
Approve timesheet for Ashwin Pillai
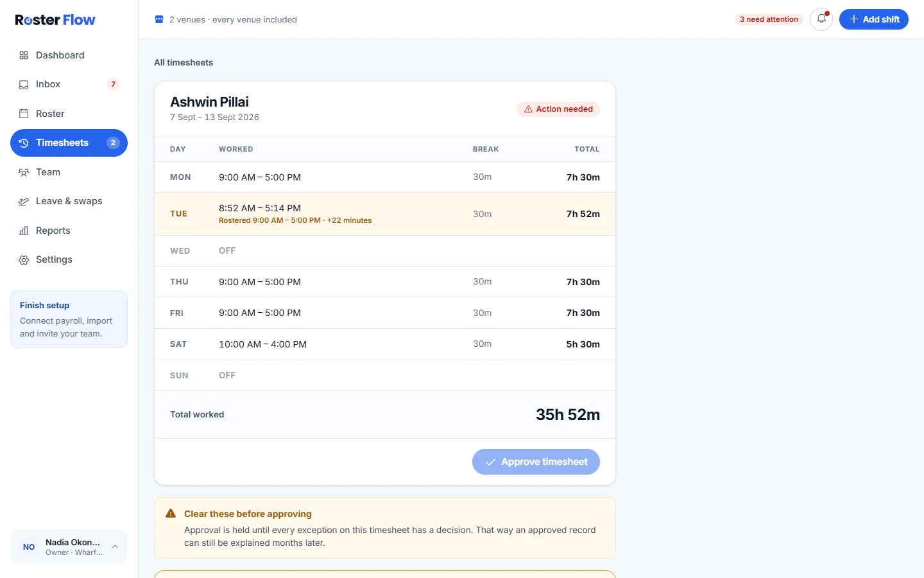(x=536, y=462)
